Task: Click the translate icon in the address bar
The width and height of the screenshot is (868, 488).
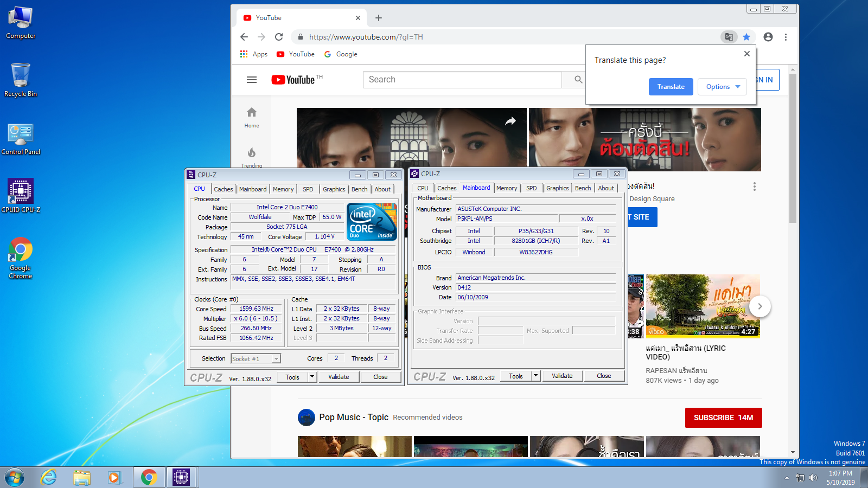Action: (729, 37)
